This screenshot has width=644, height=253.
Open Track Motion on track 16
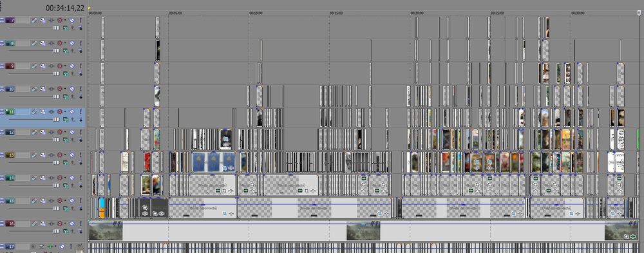(43, 224)
